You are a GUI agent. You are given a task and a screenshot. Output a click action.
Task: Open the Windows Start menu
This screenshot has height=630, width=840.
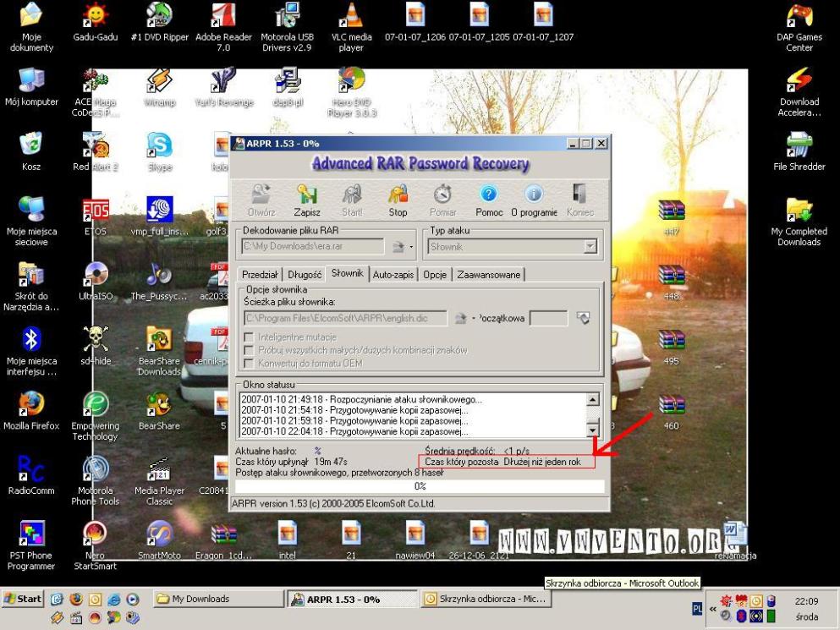pyautogui.click(x=23, y=599)
